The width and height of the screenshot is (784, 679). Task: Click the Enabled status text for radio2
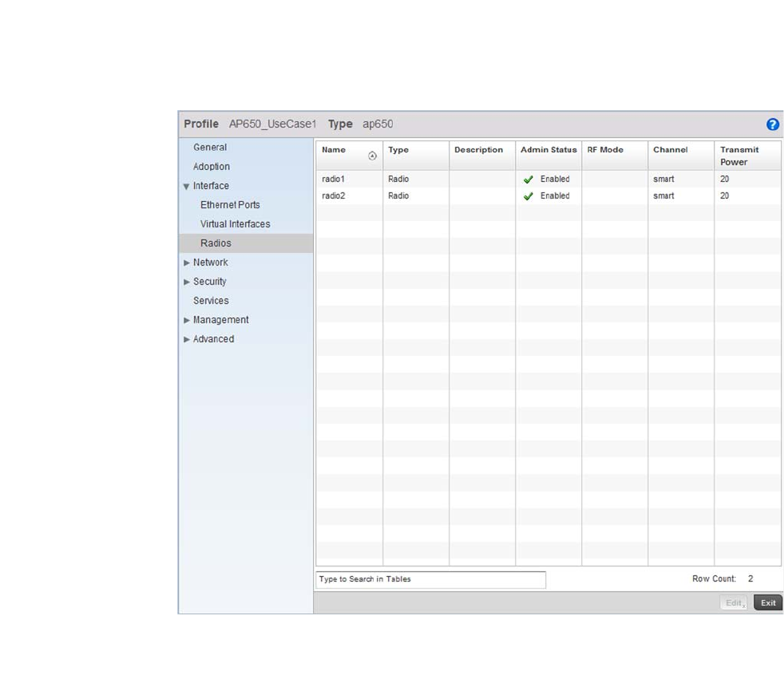555,195
